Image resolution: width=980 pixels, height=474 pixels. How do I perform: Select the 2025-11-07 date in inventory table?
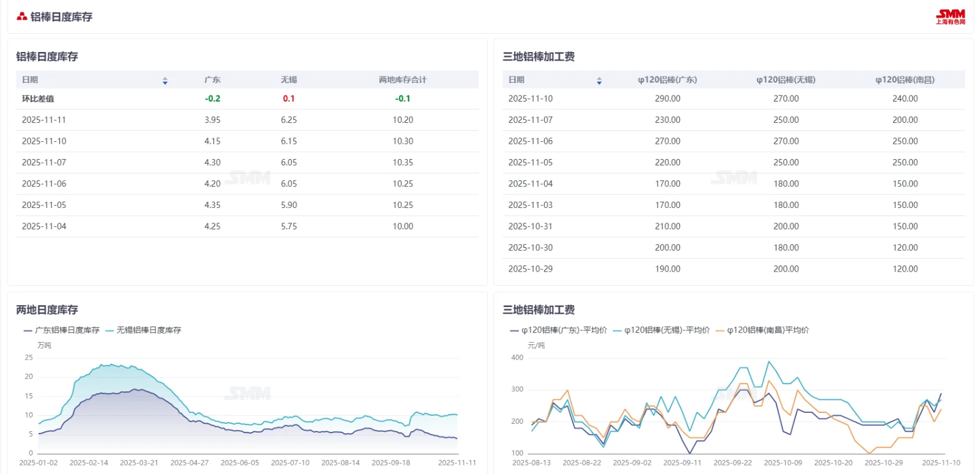pos(44,163)
